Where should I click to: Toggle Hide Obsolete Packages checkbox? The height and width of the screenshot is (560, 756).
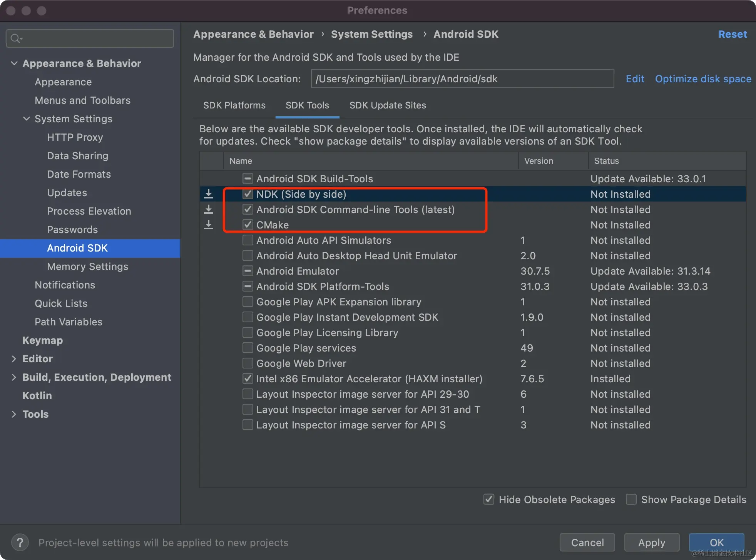488,499
